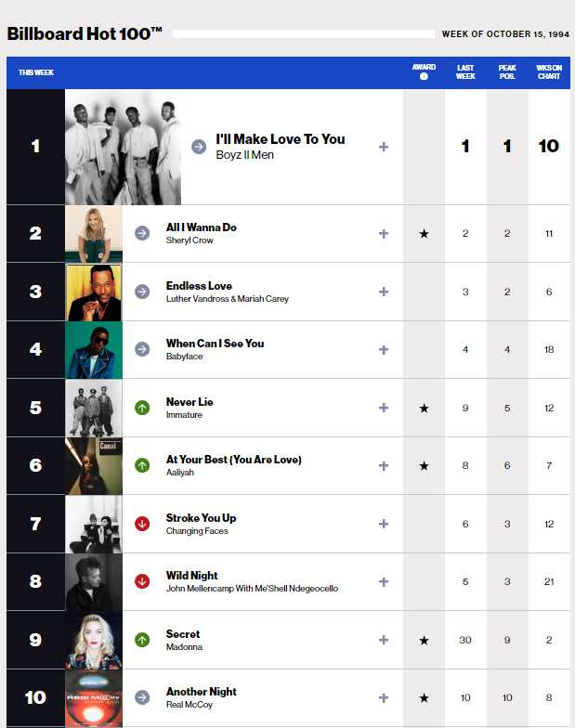Expand the plus sign for Wild Night
Image resolution: width=575 pixels, height=728 pixels.
(384, 581)
